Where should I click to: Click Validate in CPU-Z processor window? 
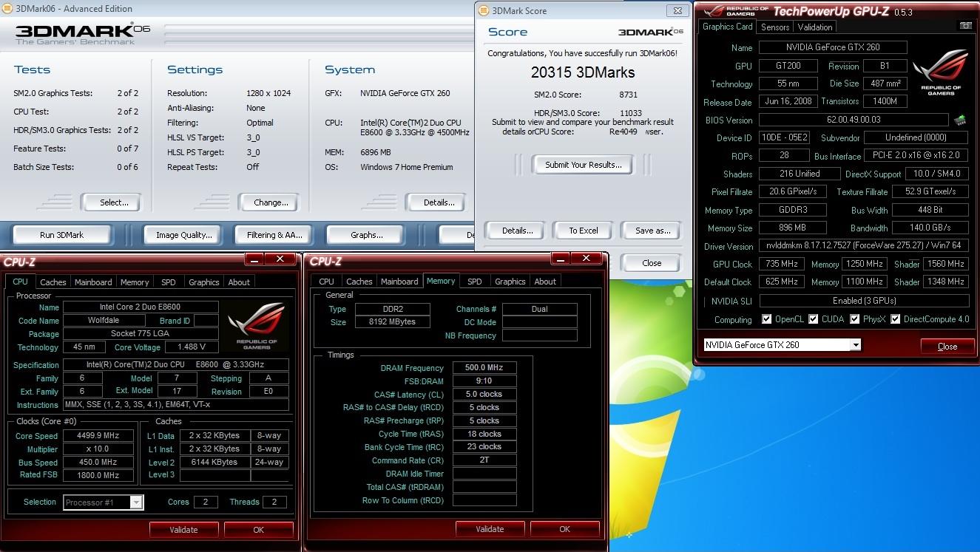[183, 529]
